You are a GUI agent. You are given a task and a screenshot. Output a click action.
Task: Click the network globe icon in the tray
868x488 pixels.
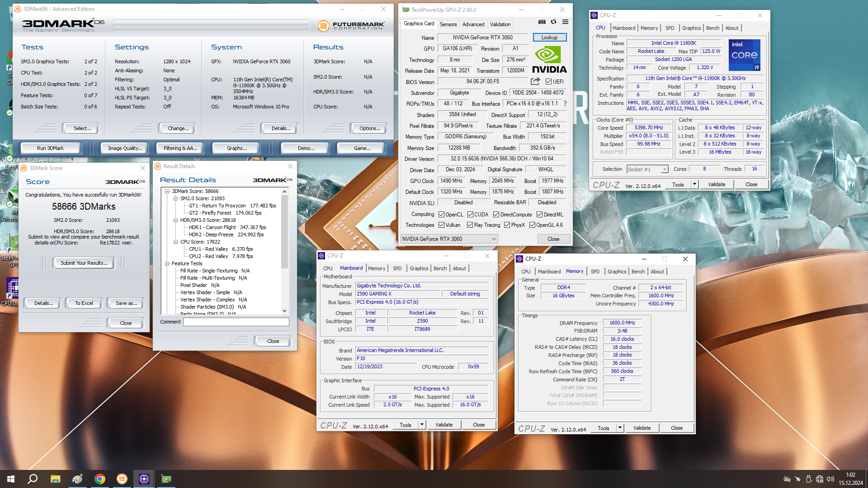pos(820,479)
